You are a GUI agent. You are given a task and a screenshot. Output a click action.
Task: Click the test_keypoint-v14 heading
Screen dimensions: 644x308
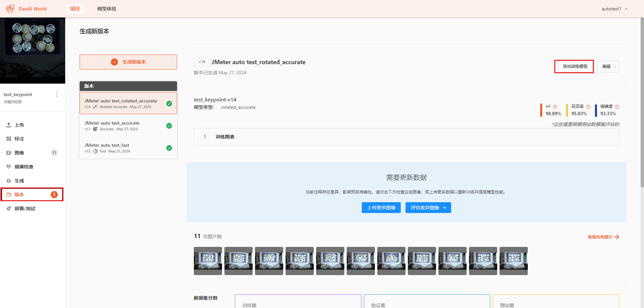(x=215, y=100)
